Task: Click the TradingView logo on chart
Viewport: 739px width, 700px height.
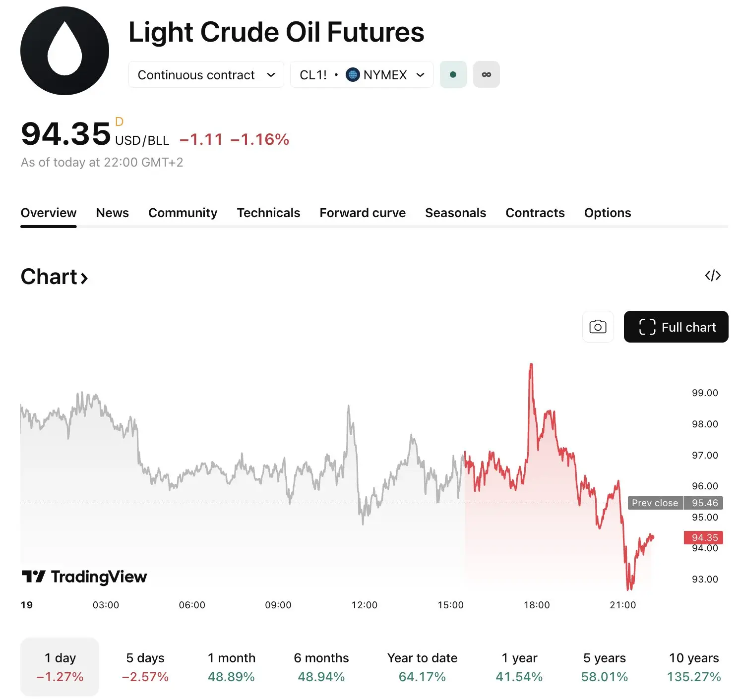Action: [x=84, y=577]
